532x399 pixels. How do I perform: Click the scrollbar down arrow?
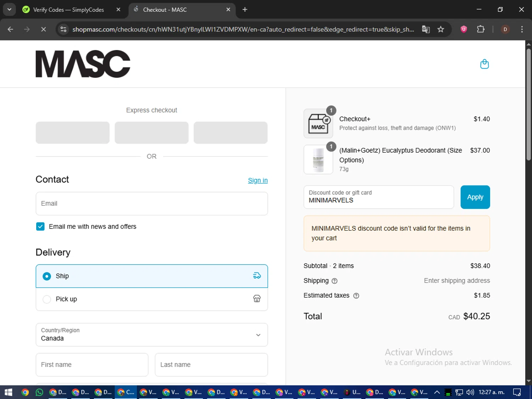pyautogui.click(x=528, y=381)
